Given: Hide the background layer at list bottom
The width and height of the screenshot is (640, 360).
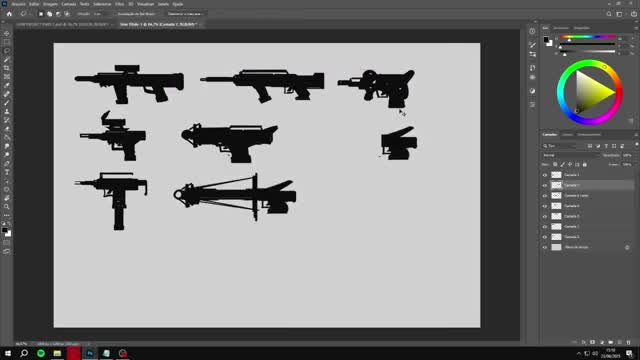Looking at the screenshot, I should 544,247.
